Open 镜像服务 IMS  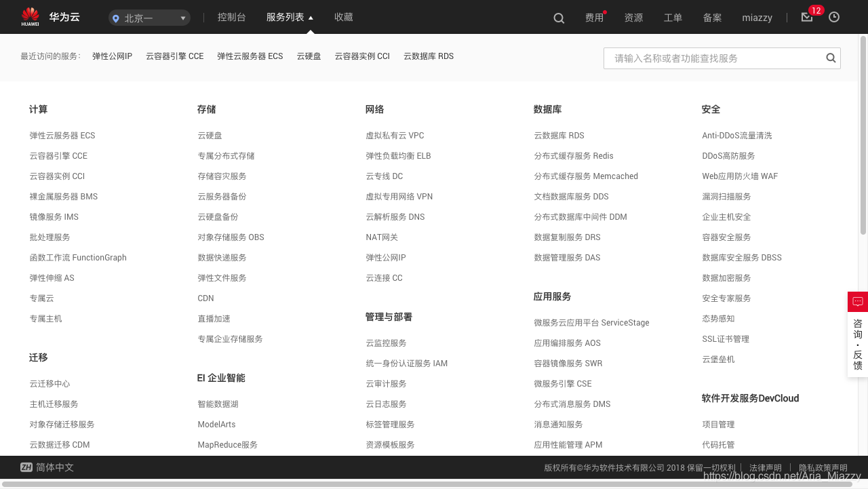54,217
